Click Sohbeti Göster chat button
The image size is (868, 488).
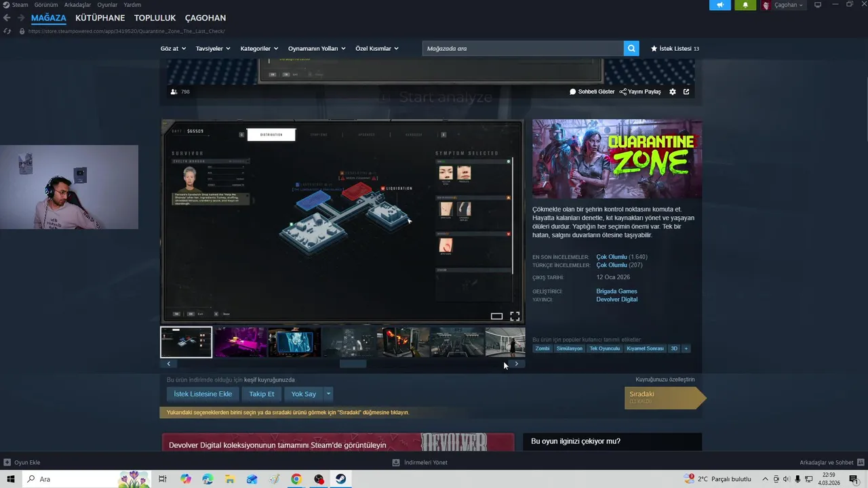coord(592,91)
